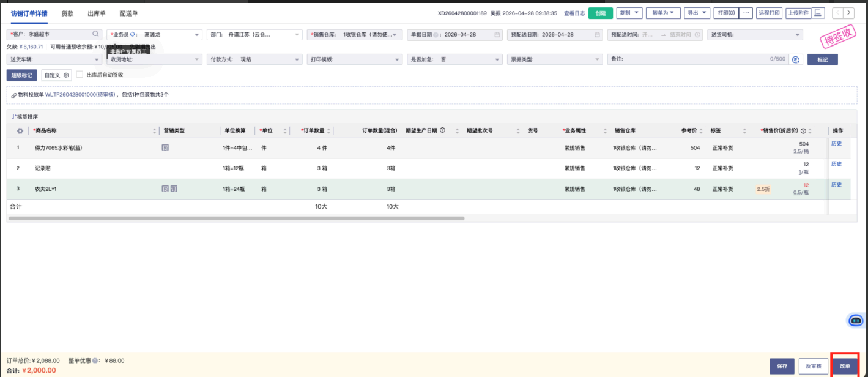Click layout icon right of 上传附件
Image resolution: width=868 pixels, height=377 pixels.
click(x=819, y=13)
